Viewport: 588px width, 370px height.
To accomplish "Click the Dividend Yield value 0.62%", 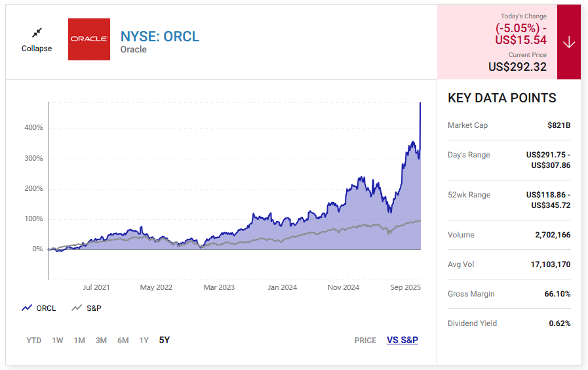I will point(560,323).
